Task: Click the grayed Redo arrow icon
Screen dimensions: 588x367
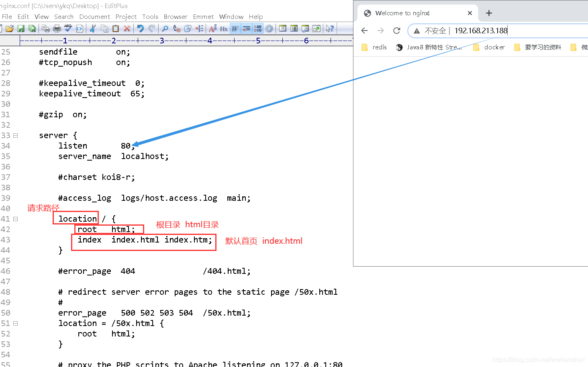Action: pyautogui.click(x=151, y=29)
